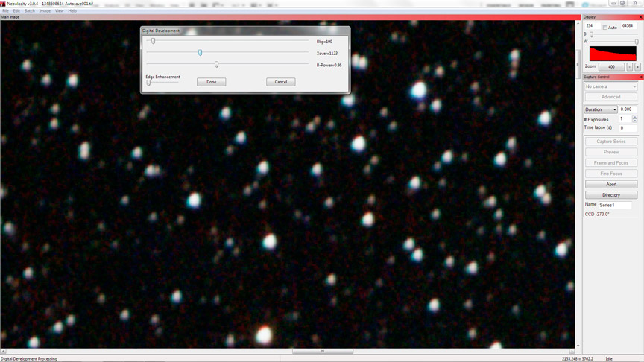Click the Abort button
This screenshot has height=362, width=644.
tap(610, 184)
